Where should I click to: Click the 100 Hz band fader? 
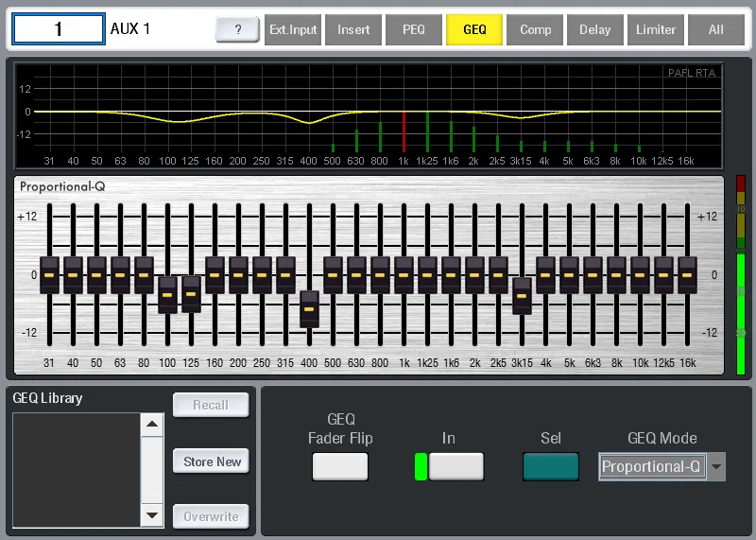coord(167,295)
